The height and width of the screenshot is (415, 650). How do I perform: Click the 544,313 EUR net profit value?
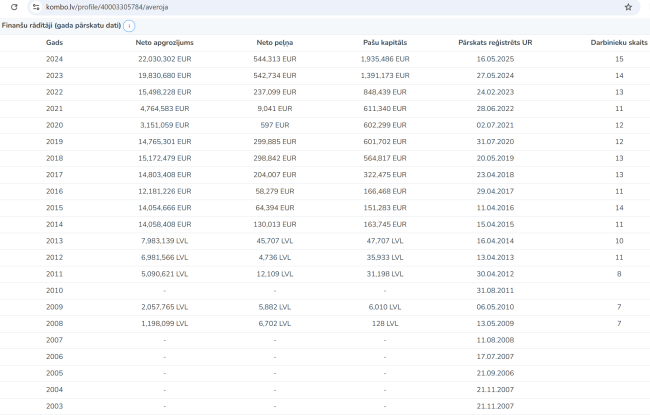tap(273, 59)
